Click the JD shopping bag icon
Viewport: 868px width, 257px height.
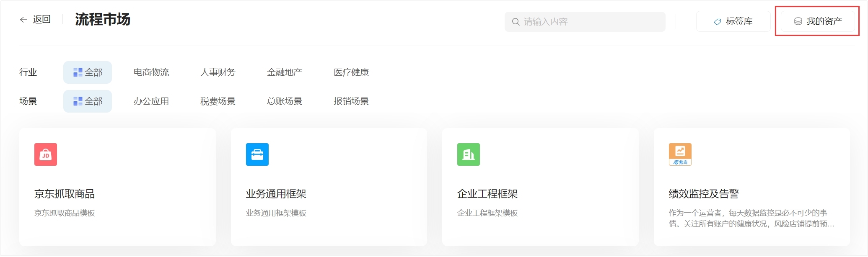(x=46, y=154)
